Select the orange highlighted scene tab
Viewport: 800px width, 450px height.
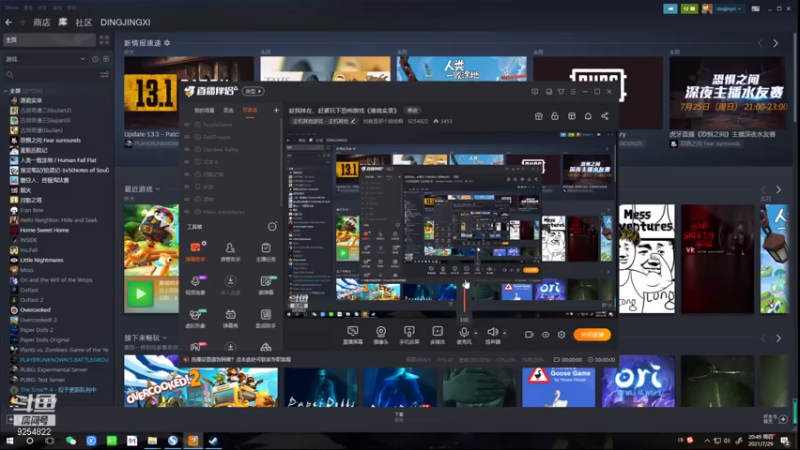tap(250, 110)
